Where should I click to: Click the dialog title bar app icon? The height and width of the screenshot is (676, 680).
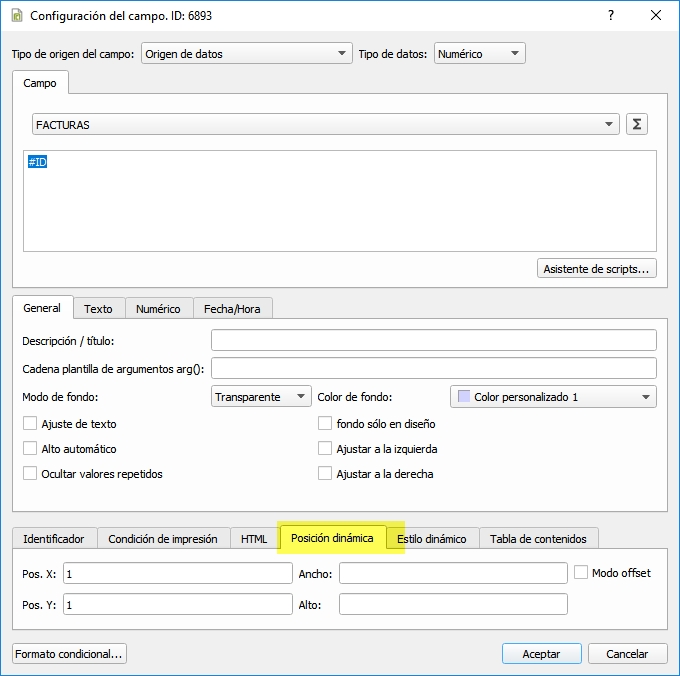click(16, 16)
